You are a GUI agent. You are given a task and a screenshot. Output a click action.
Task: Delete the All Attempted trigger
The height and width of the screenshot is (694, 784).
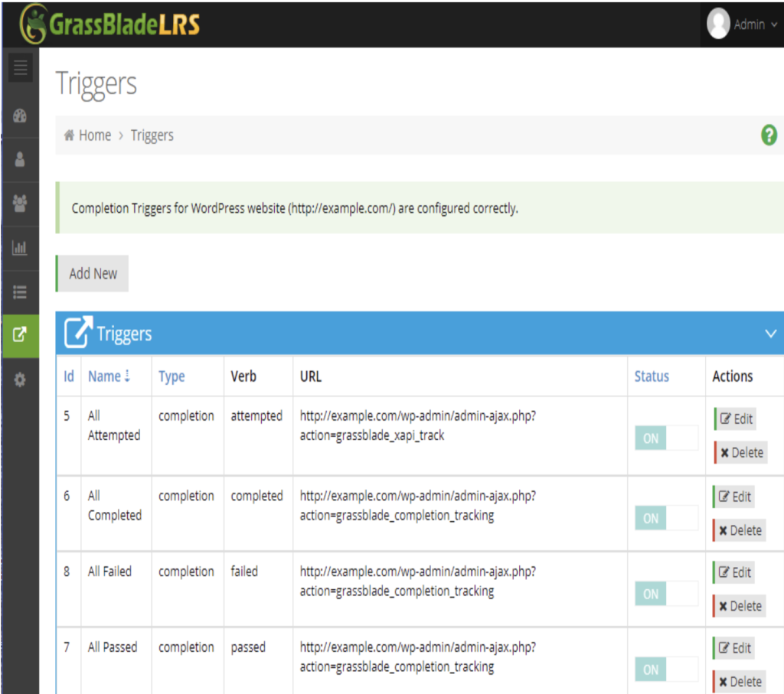click(741, 453)
